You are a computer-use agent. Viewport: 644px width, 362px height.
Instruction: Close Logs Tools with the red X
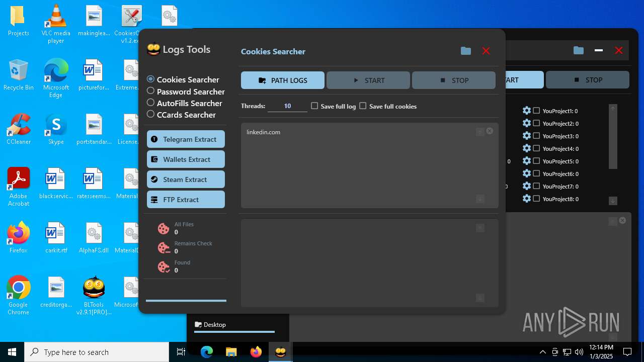click(x=486, y=51)
